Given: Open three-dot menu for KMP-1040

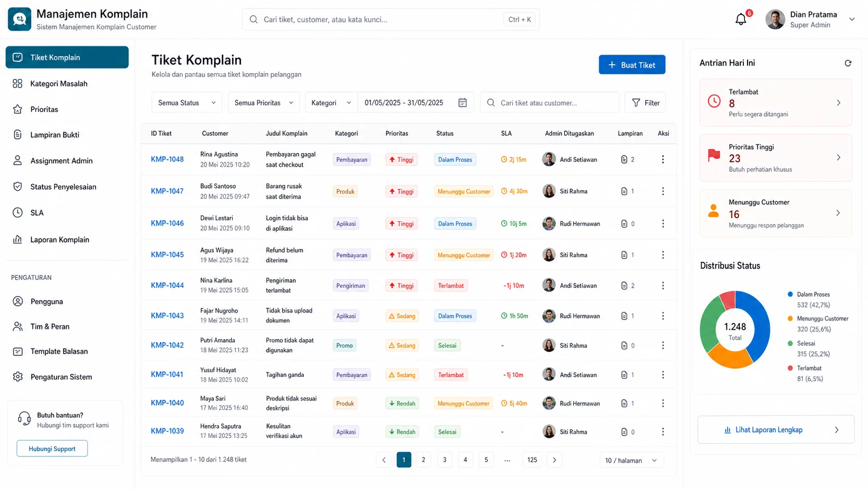Looking at the screenshot, I should [663, 403].
